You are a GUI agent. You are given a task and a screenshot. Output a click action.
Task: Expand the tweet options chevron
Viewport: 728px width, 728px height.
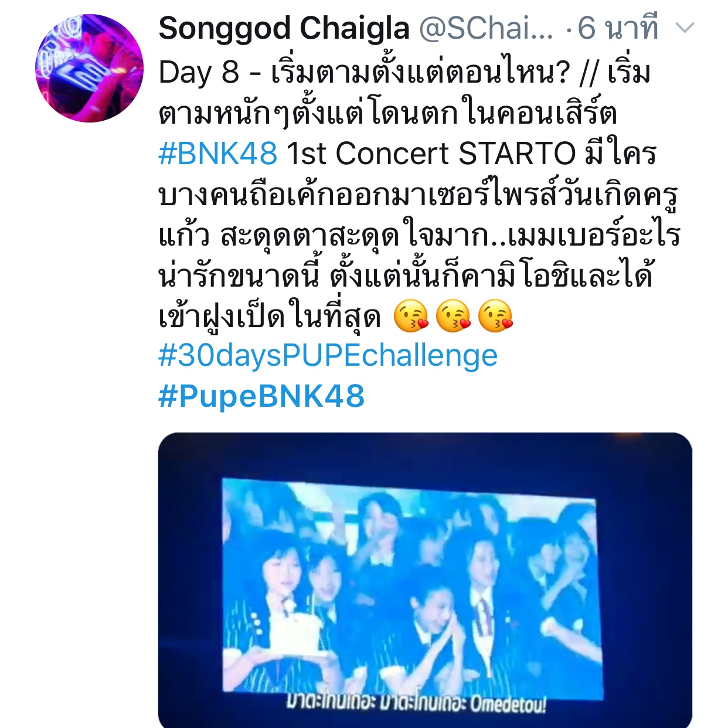pos(685,28)
